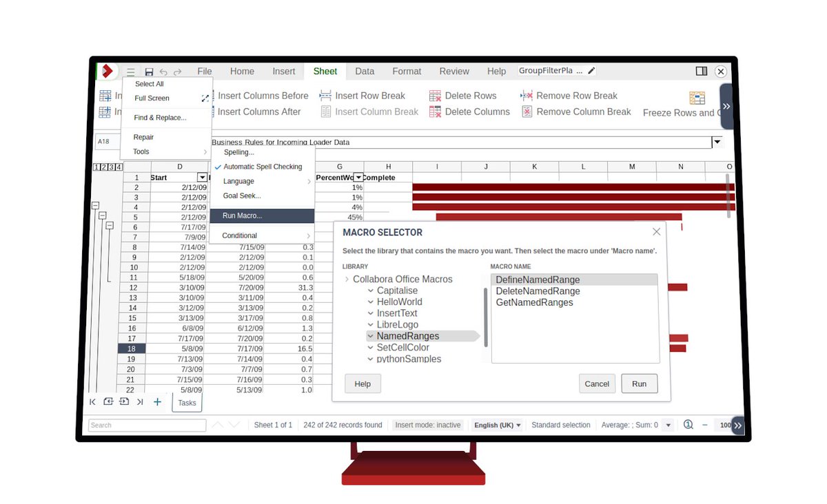Open the Tasks sheet tab
The image size is (827, 504).
(187, 403)
